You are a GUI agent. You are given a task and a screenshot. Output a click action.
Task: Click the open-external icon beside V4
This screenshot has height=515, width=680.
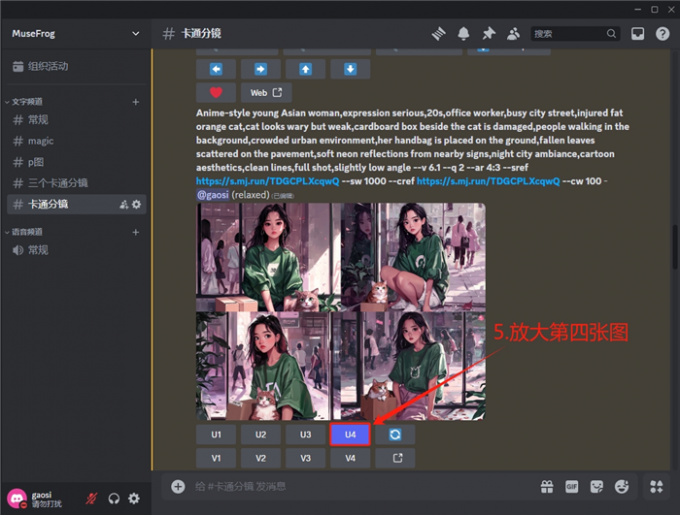point(395,458)
